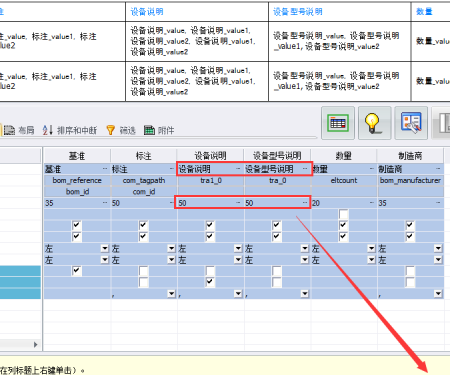Open the 布局 tab
This screenshot has height=375, width=450.
click(19, 130)
